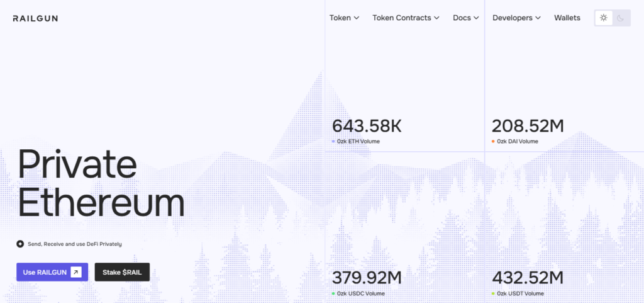644x303 pixels.
Task: Select the 379.92M USDC volume figure
Action: coord(367,278)
